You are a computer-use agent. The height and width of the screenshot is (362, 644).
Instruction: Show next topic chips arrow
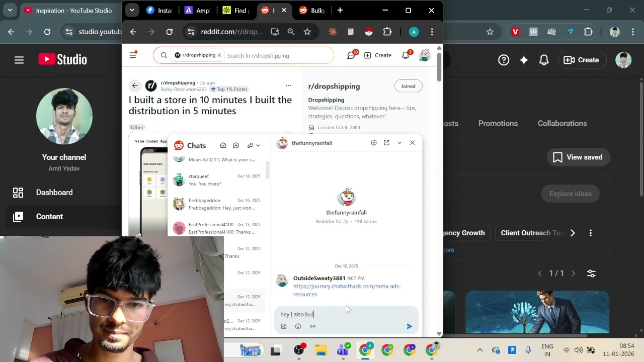pos(573,233)
